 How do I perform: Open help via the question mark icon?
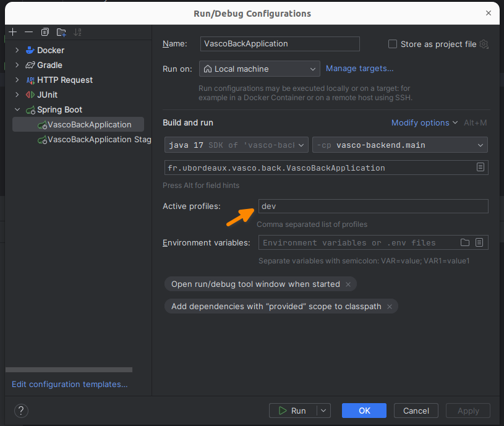click(x=20, y=411)
